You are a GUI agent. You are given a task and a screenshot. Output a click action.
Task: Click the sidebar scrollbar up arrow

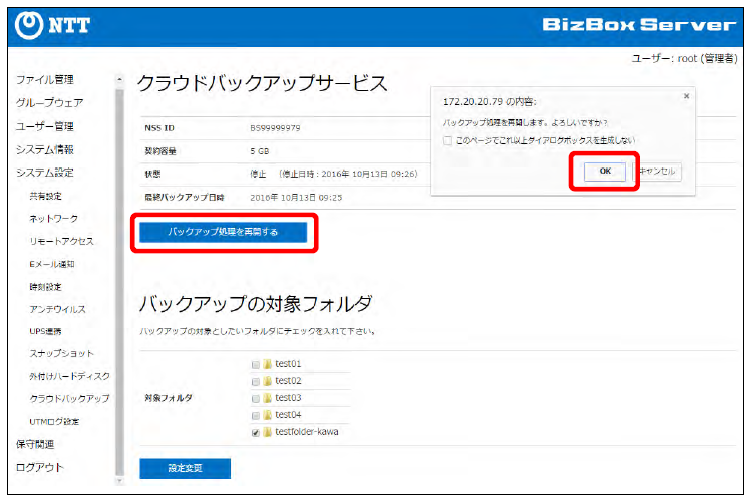pyautogui.click(x=120, y=80)
